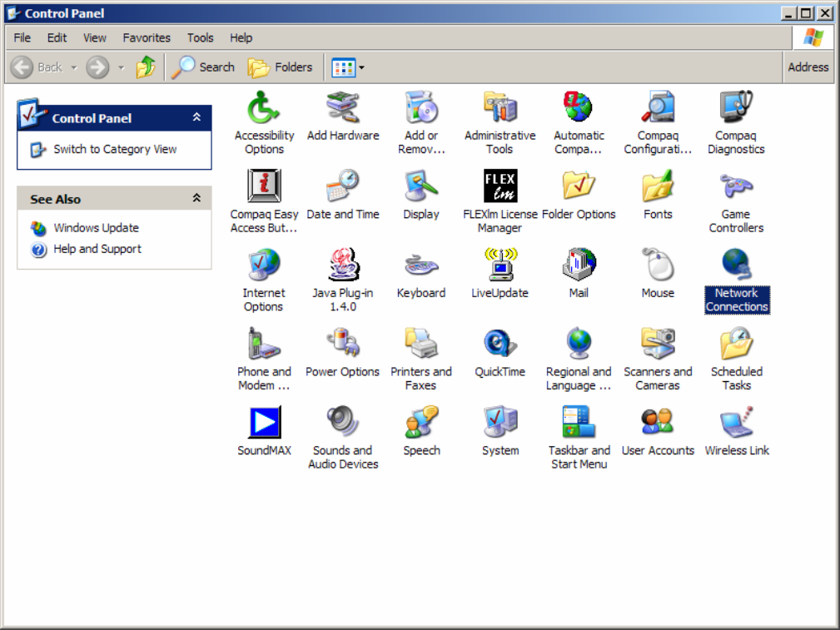Open the Help menu
Screen dimensions: 840x630
[241, 37]
